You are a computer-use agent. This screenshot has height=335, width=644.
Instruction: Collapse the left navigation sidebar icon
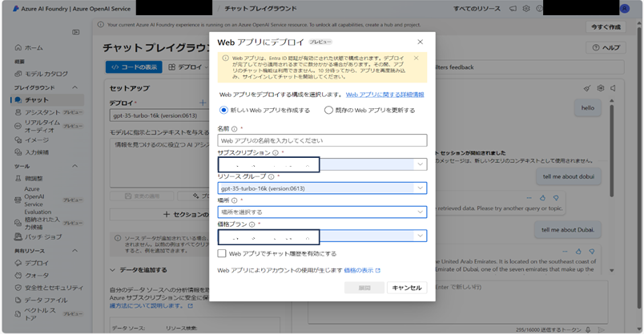(76, 32)
